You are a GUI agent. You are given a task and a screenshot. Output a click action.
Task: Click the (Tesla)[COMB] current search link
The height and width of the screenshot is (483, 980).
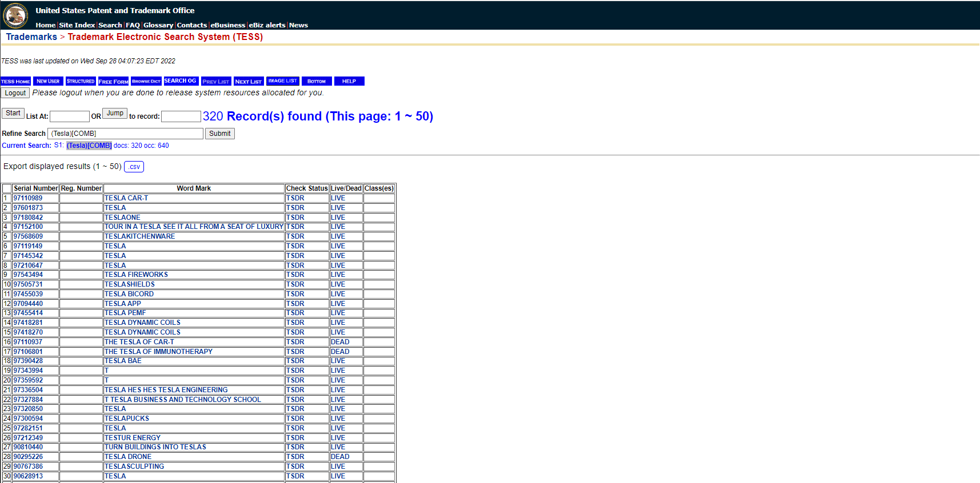click(89, 146)
